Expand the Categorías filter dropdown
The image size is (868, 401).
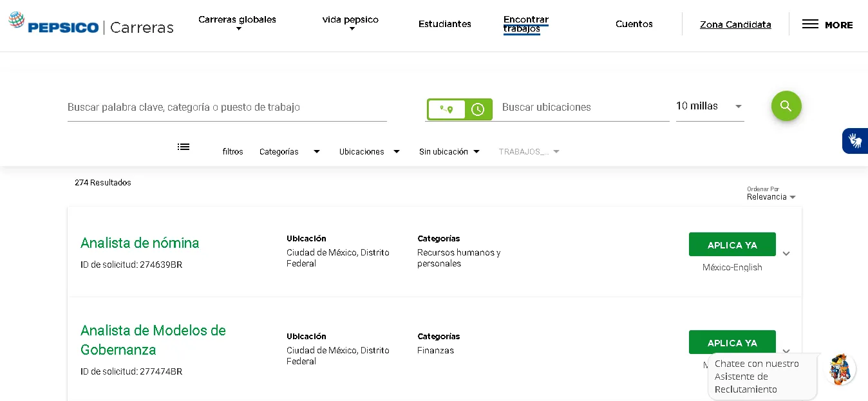[289, 152]
